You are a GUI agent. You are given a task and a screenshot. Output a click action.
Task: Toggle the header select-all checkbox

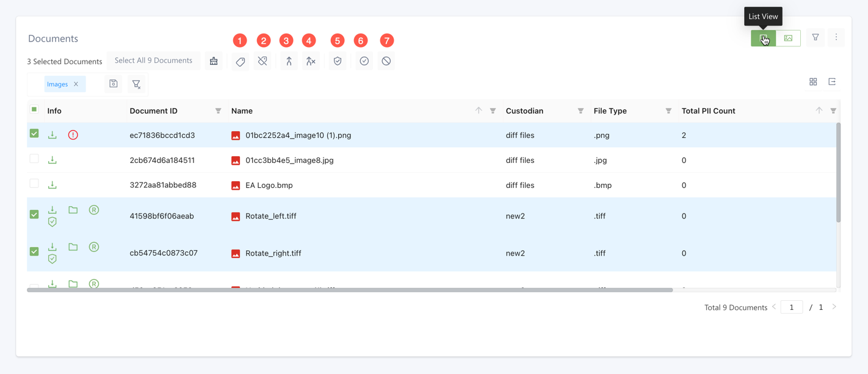coord(34,110)
